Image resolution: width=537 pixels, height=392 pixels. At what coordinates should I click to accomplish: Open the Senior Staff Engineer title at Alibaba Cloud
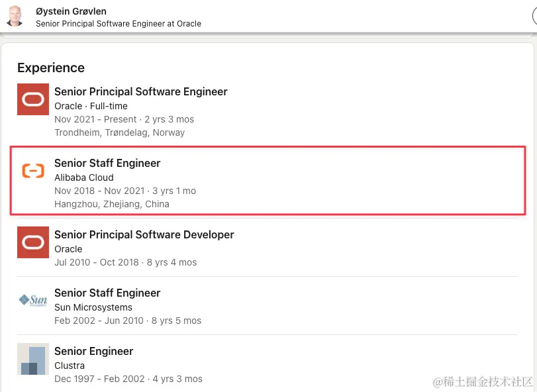pyautogui.click(x=107, y=164)
